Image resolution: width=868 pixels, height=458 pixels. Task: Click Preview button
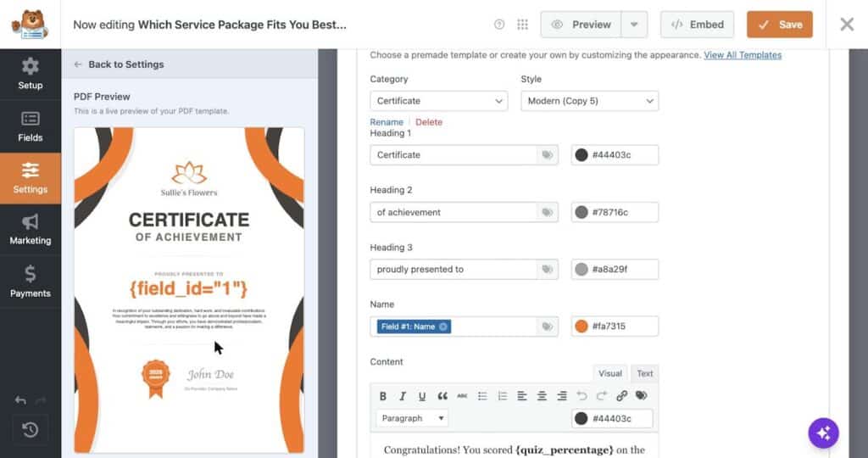coord(581,25)
